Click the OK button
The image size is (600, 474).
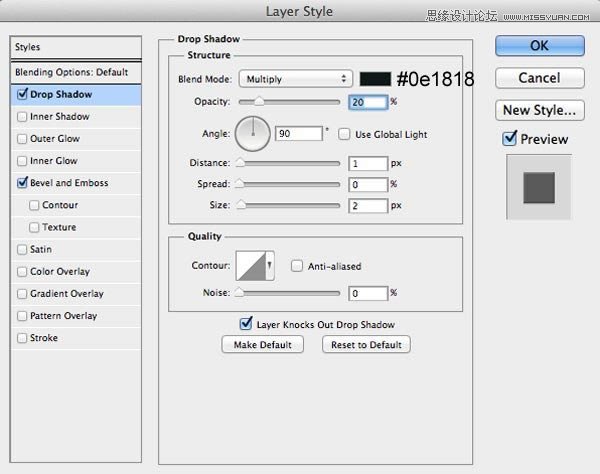(x=540, y=46)
